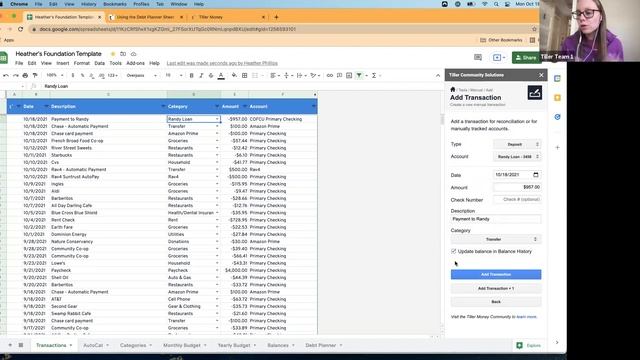Click the Explore button

529,345
